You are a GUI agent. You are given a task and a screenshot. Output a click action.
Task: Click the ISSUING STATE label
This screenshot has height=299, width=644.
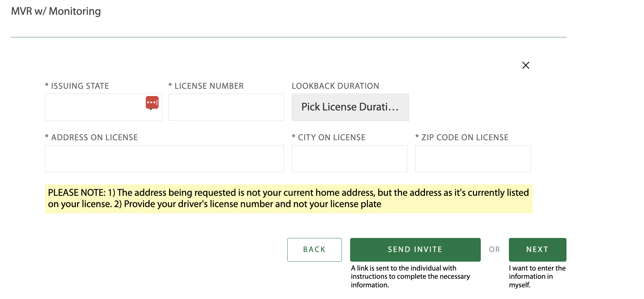[x=77, y=86]
